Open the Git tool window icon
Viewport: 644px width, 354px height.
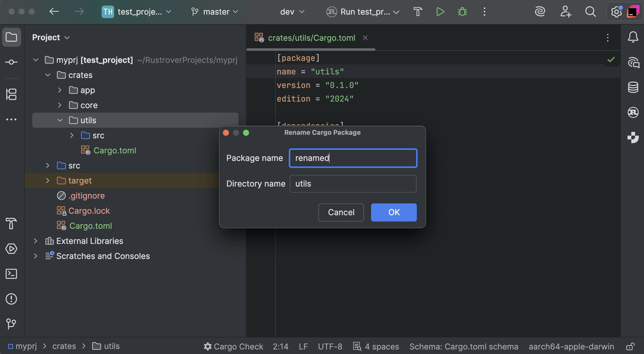click(11, 324)
